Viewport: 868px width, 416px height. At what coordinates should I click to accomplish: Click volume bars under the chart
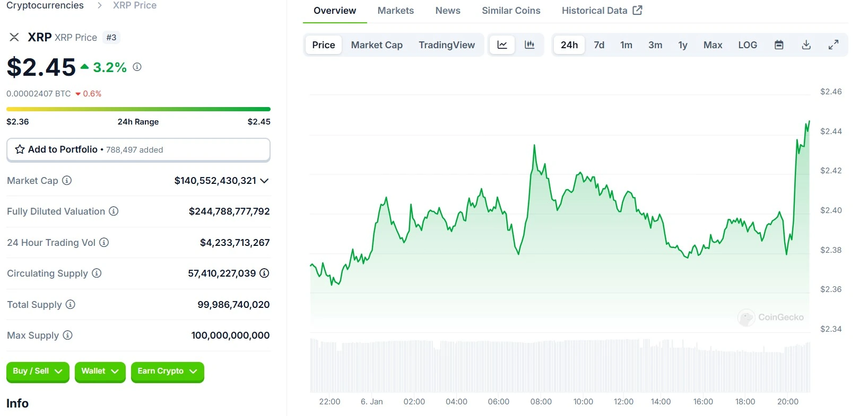click(560, 367)
